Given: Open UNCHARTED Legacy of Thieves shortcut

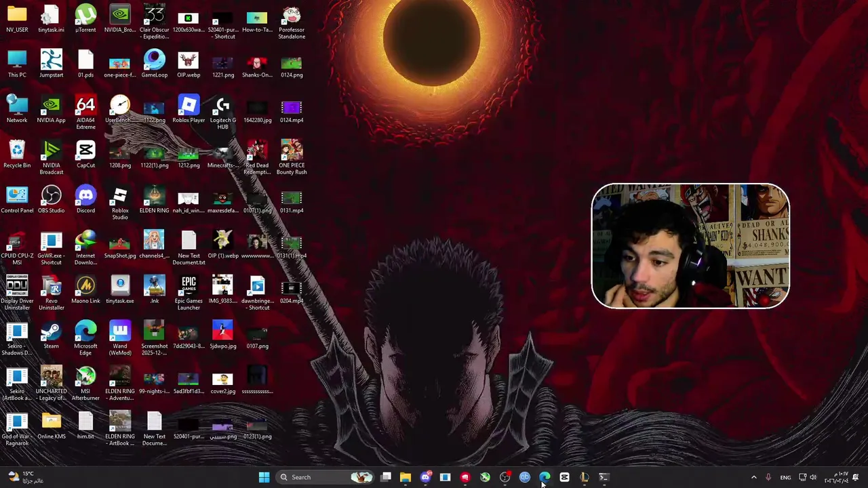Looking at the screenshot, I should point(52,383).
